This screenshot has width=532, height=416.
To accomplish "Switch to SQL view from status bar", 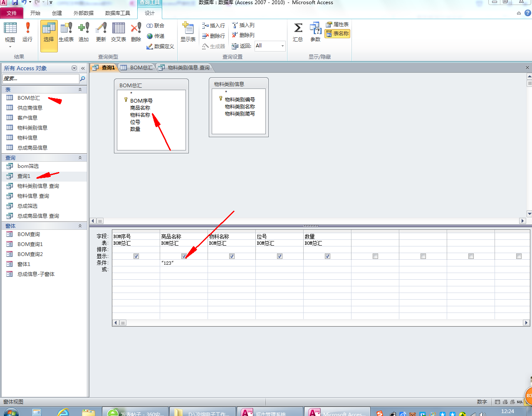I will [x=520, y=402].
